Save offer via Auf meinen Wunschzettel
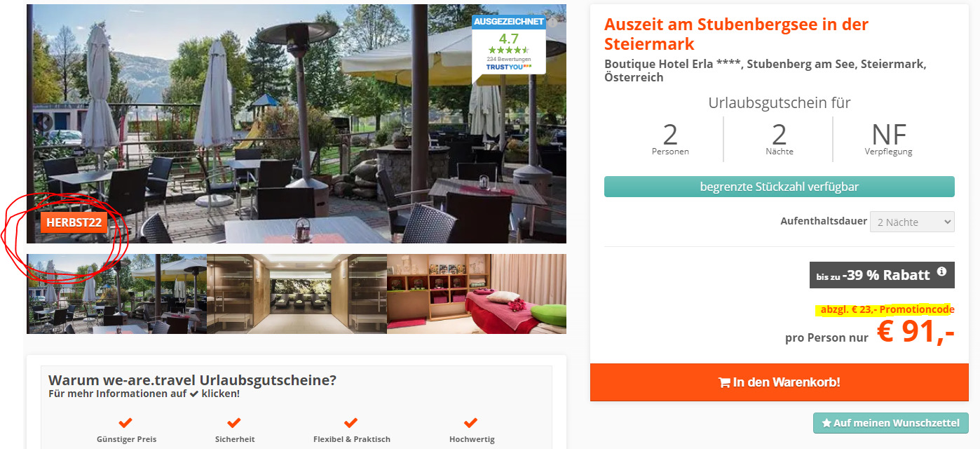 point(891,423)
